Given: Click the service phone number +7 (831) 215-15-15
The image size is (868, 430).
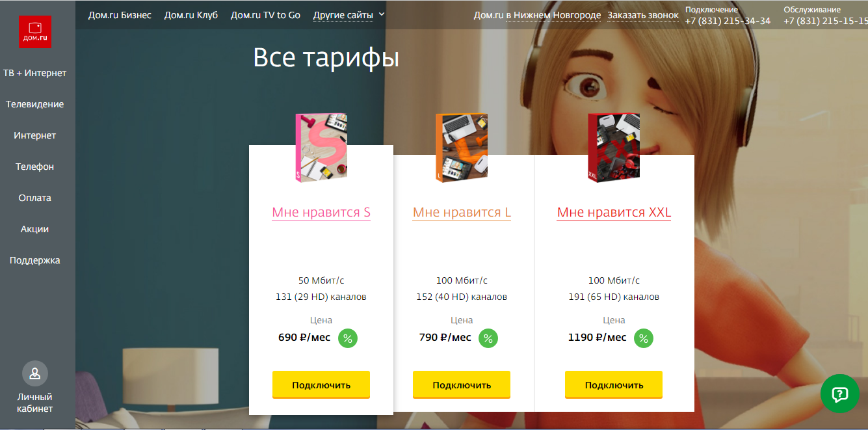Looking at the screenshot, I should (826, 21).
